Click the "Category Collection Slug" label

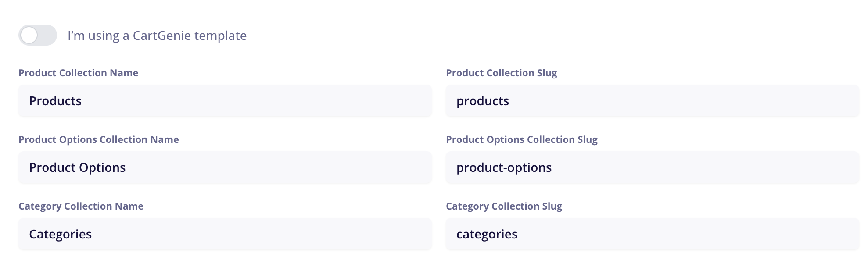click(x=504, y=206)
